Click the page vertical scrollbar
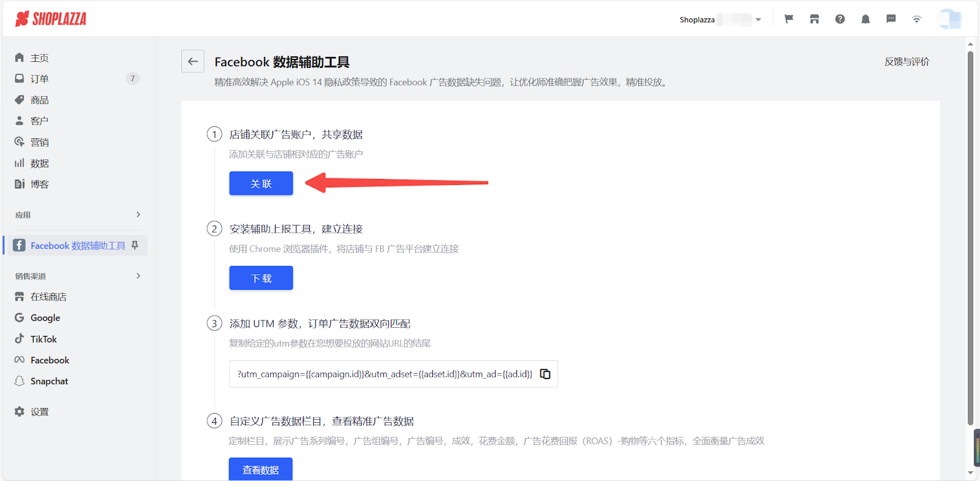This screenshot has width=980, height=481. [x=970, y=238]
